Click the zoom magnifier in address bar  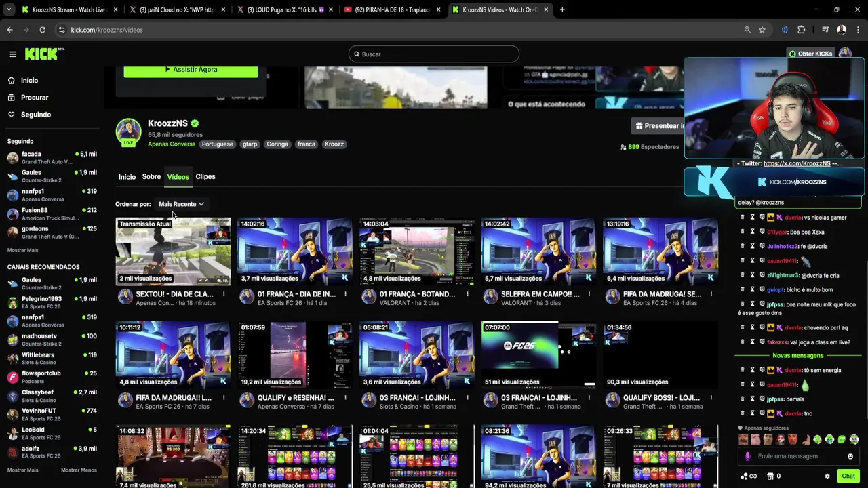point(747,30)
